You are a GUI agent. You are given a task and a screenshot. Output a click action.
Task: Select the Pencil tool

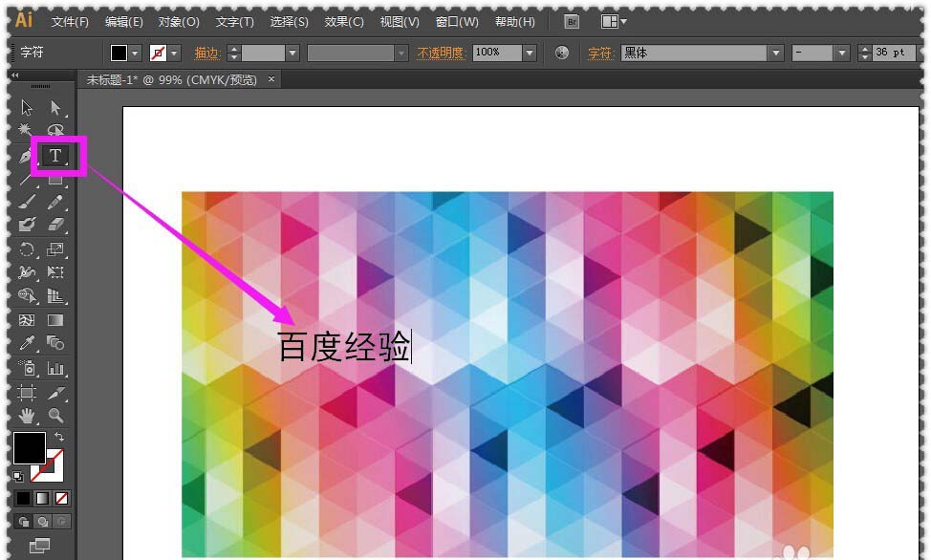click(x=55, y=202)
